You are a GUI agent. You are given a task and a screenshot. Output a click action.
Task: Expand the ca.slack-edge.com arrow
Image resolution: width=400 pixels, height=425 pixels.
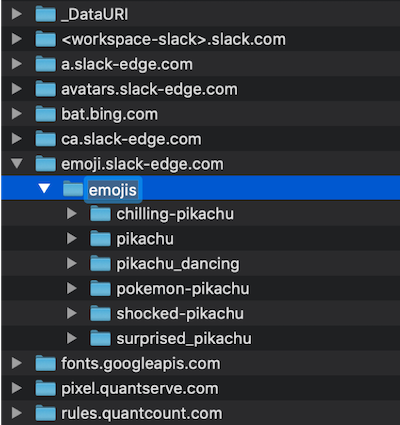[x=16, y=139]
